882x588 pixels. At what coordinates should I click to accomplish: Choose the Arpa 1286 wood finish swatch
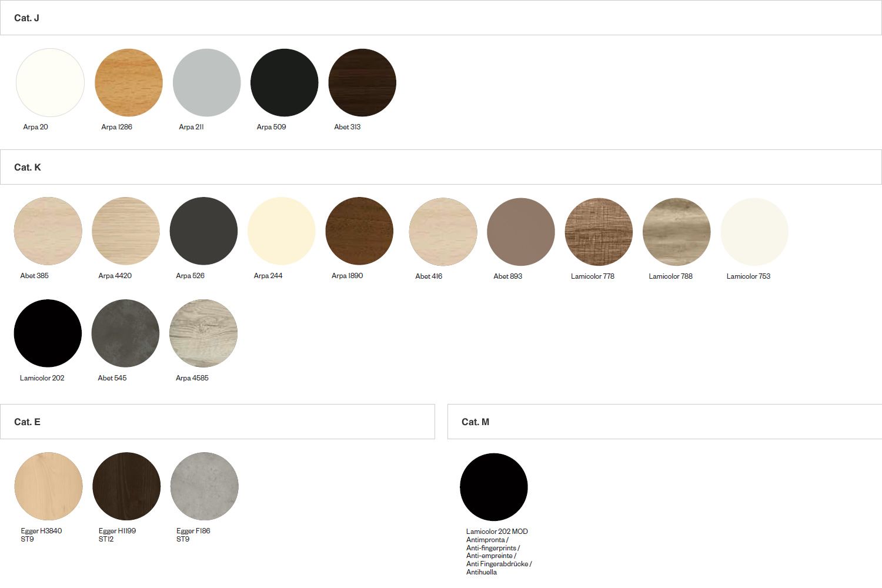pos(128,83)
